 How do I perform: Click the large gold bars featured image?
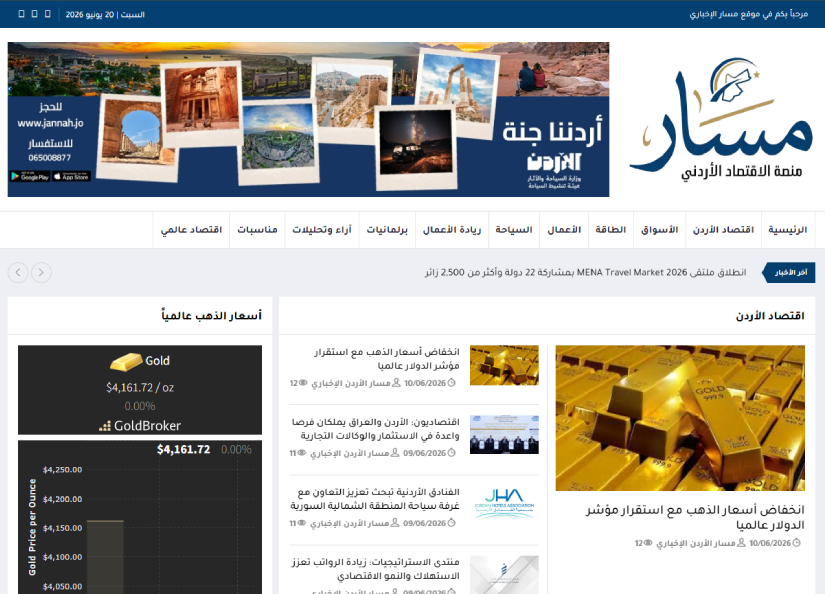680,418
